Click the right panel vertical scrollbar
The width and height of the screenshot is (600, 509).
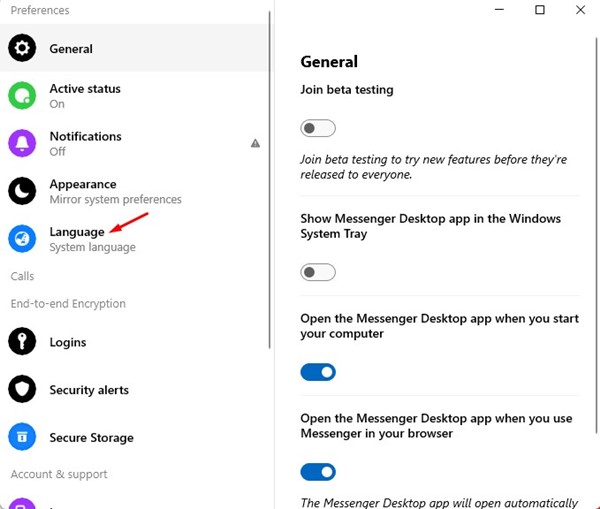click(596, 235)
